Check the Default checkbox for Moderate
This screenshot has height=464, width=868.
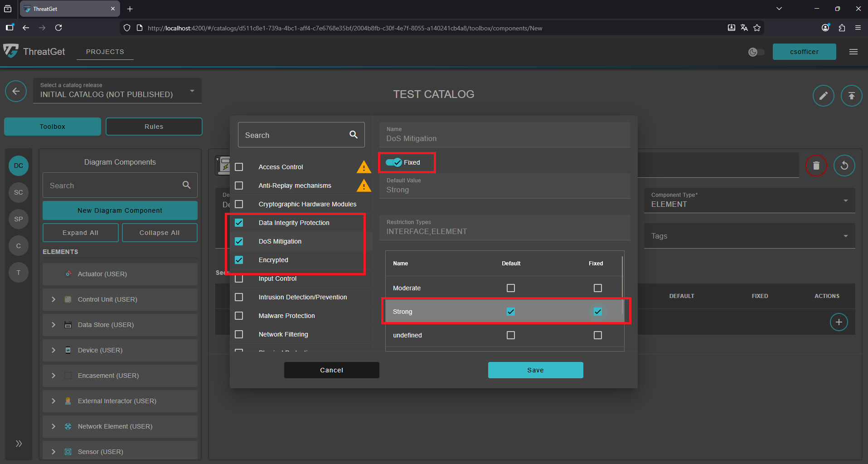click(510, 288)
